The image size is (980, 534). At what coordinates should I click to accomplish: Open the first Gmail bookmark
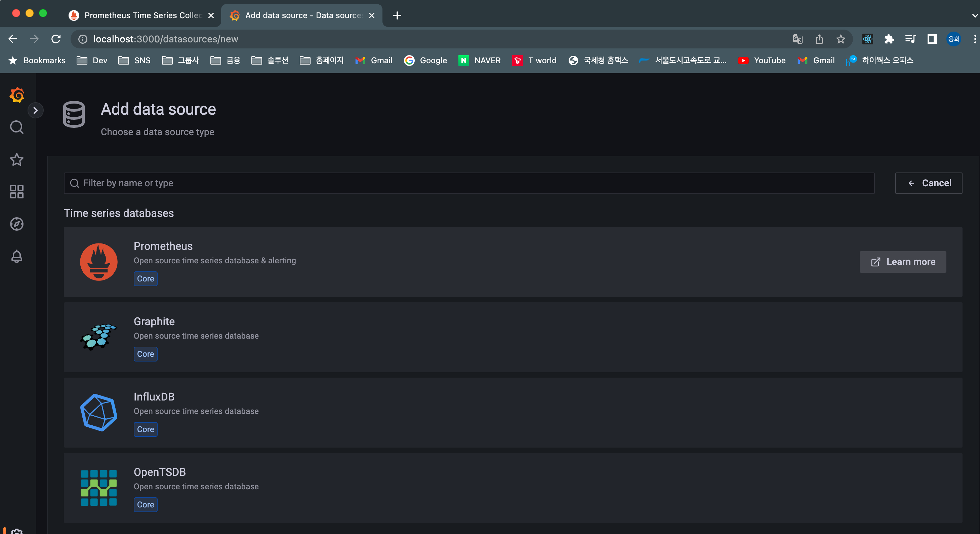[x=374, y=61]
